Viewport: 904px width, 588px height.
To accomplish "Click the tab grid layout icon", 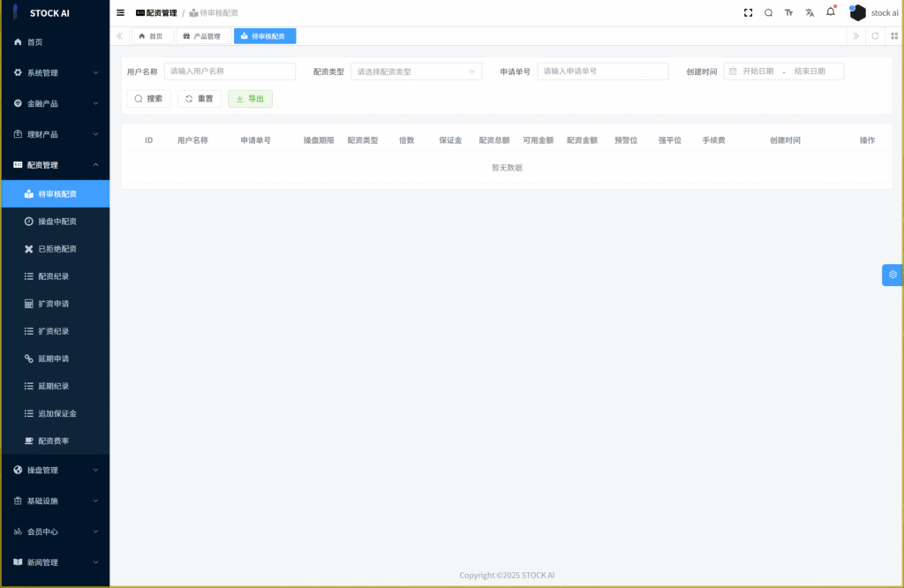I will point(894,36).
